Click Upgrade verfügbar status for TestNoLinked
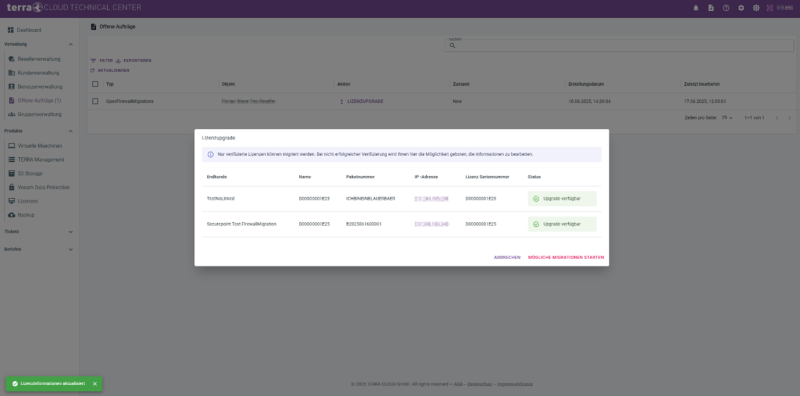The image size is (800, 396). [562, 199]
